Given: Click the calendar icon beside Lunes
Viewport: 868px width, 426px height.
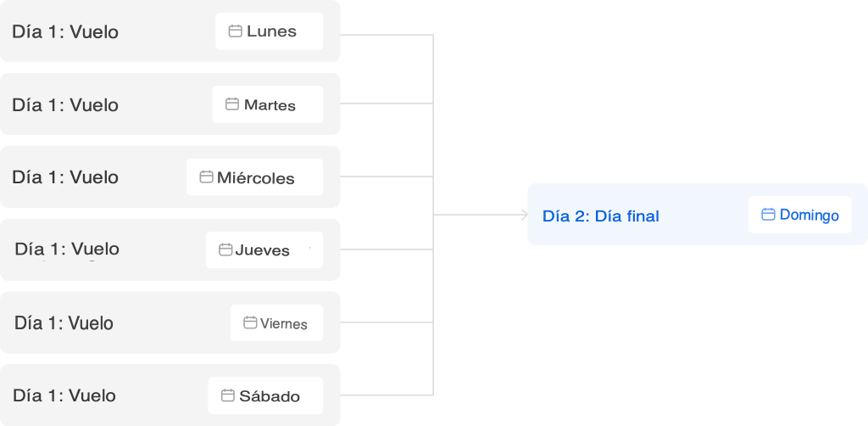Looking at the screenshot, I should click(236, 31).
